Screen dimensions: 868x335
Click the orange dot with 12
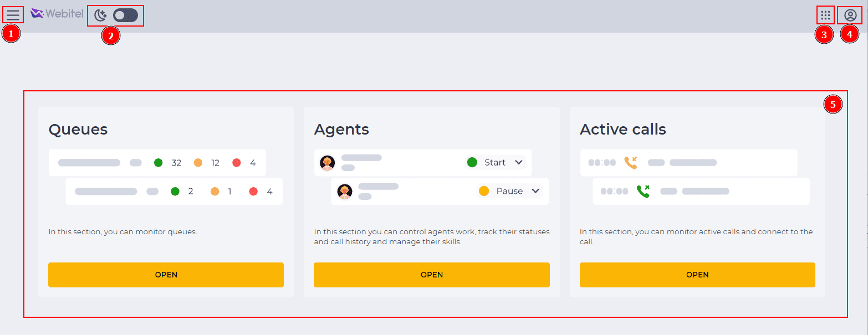click(x=198, y=163)
